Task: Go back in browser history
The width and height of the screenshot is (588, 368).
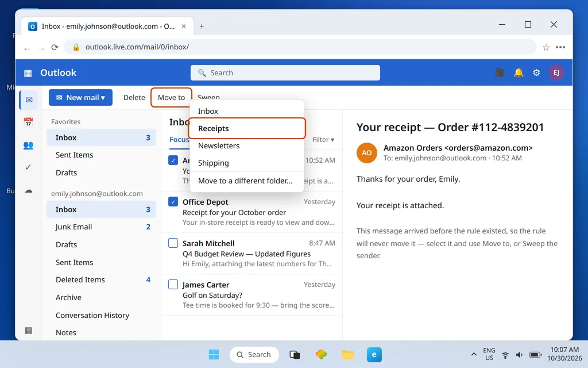Action: tap(26, 48)
